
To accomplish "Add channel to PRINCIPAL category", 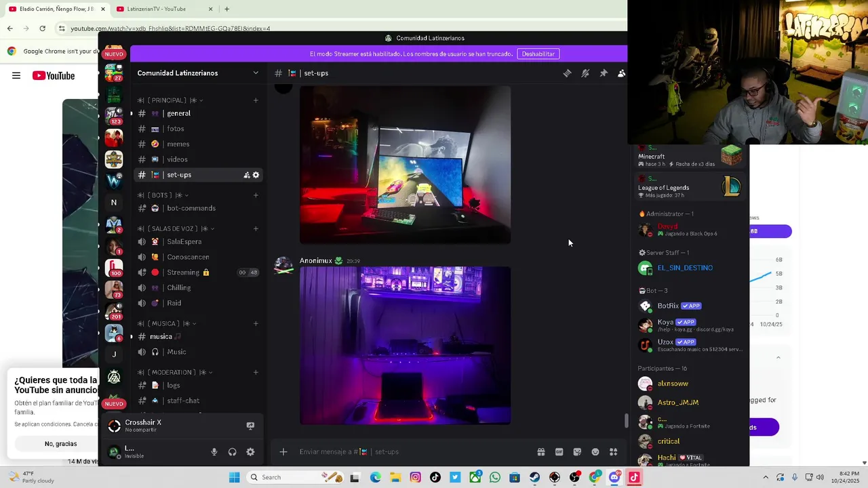I will tap(256, 100).
